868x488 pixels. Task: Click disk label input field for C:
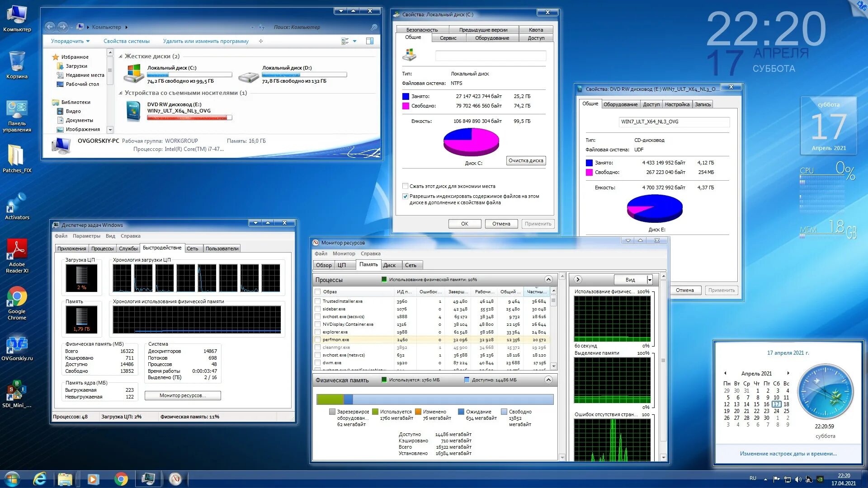(x=490, y=56)
